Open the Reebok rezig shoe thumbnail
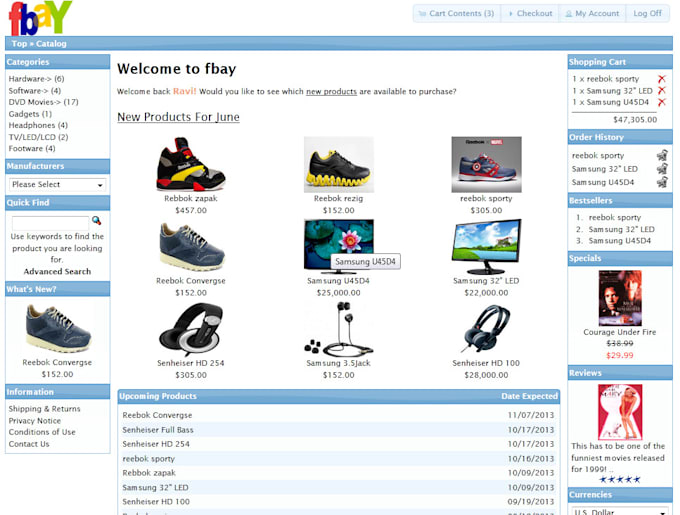Screen dimensions: 680x515 [339, 164]
